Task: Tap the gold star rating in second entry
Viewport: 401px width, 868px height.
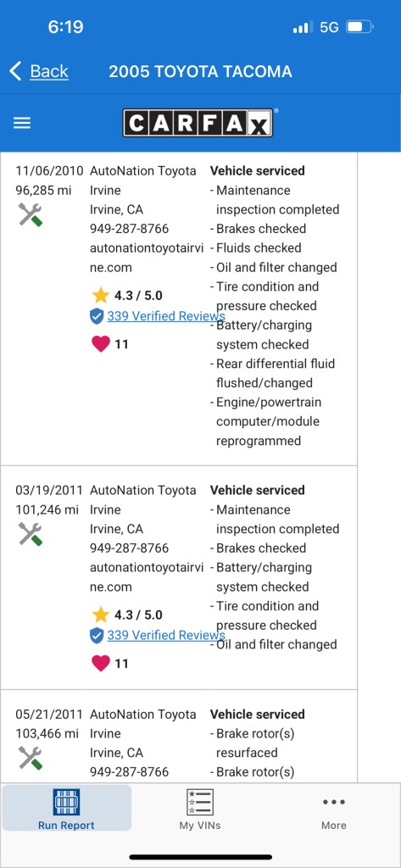Action: point(101,615)
